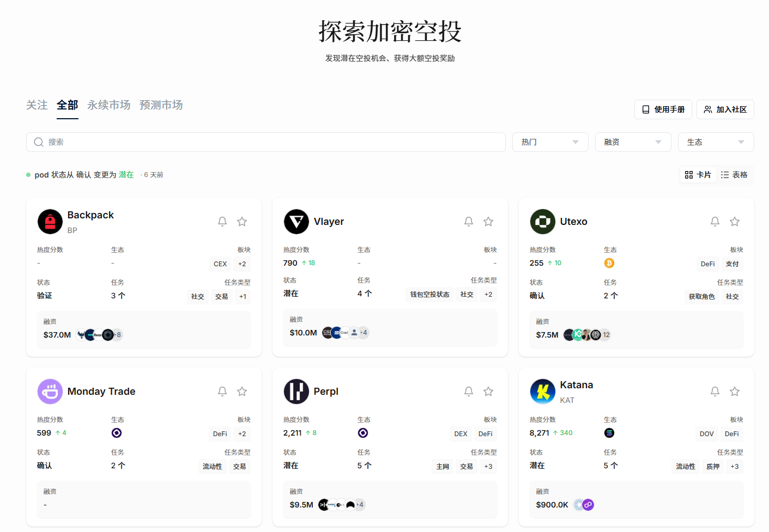Click the 加入社区 button

(725, 109)
